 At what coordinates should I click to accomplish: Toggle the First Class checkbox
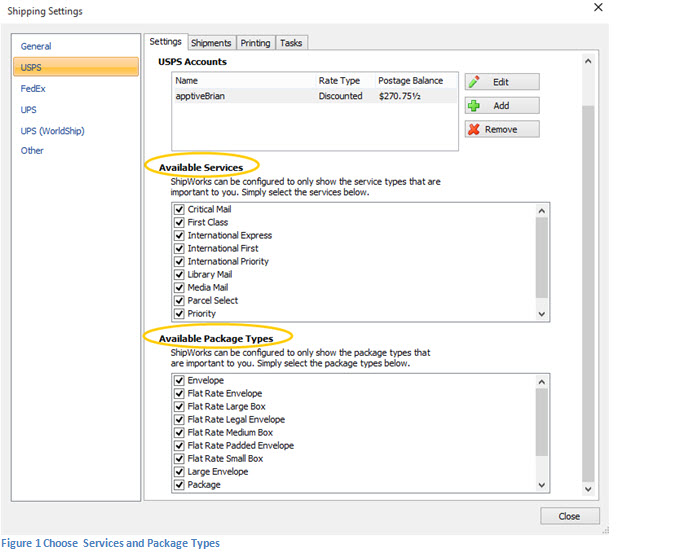point(179,222)
